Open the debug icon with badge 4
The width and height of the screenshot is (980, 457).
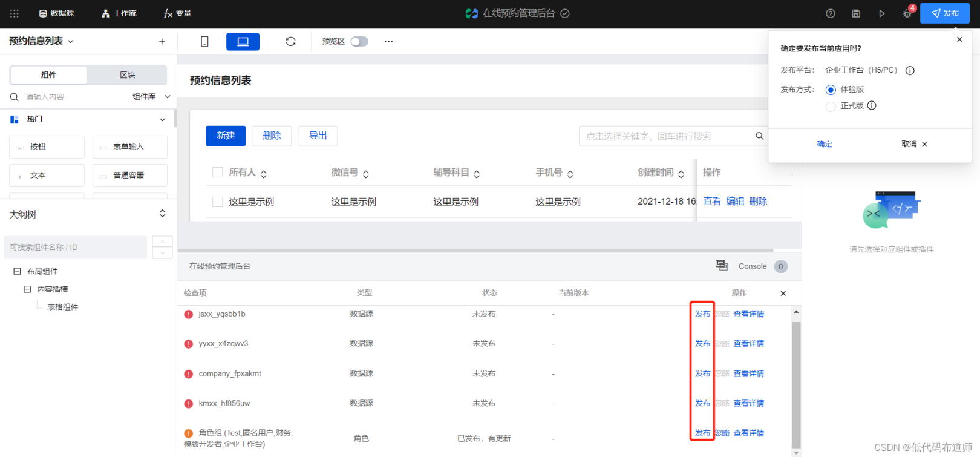tap(908, 12)
